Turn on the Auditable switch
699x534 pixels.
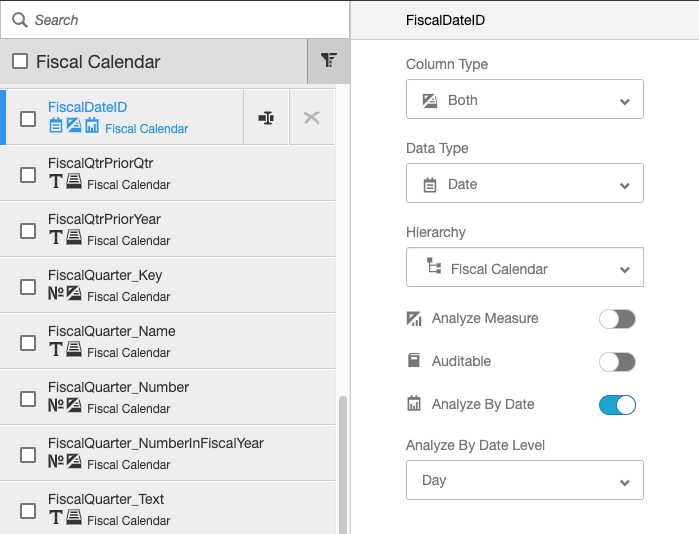617,362
